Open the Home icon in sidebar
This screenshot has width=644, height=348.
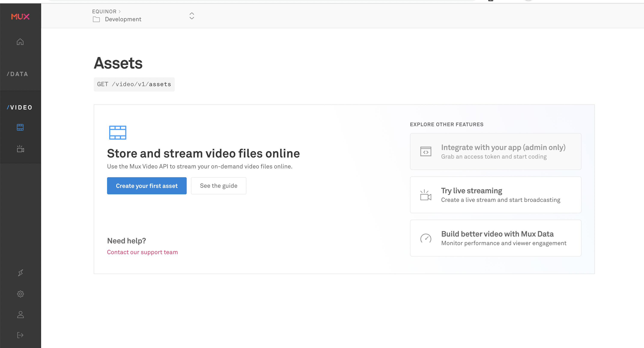coord(20,42)
